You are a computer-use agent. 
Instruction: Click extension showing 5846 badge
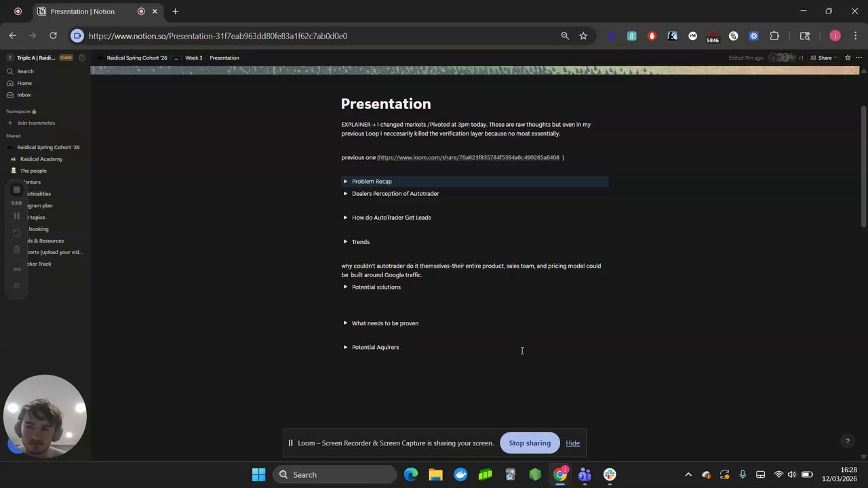(713, 37)
